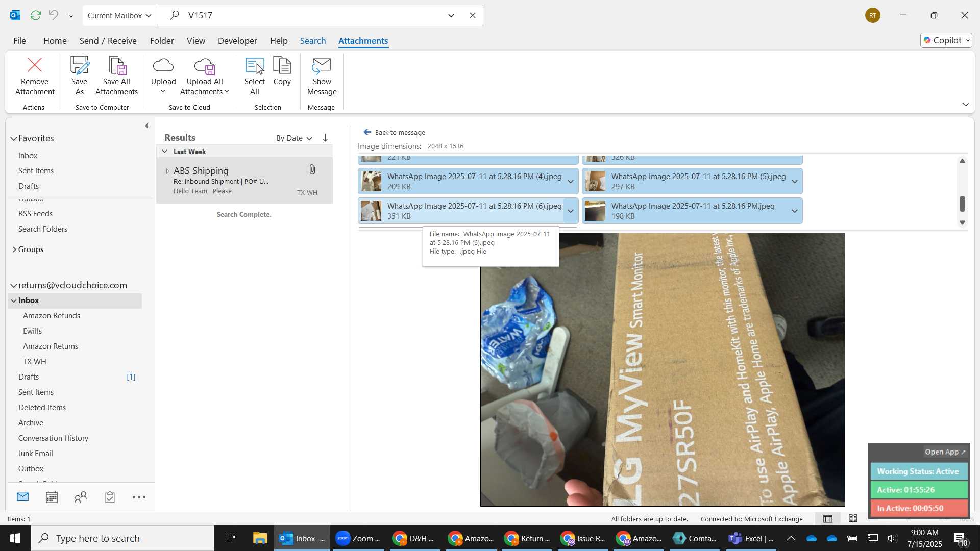The width and height of the screenshot is (980, 551).
Task: Expand the search options dropdown arrow
Action: tap(451, 15)
